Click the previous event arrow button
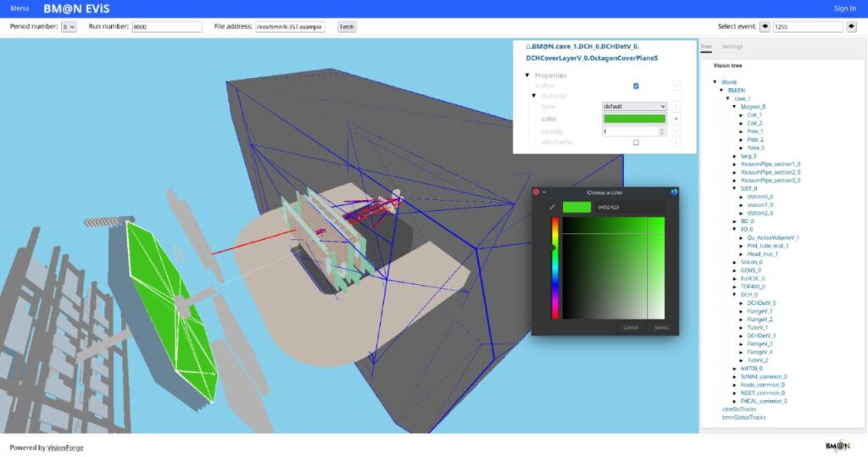The height and width of the screenshot is (457, 868). [765, 27]
